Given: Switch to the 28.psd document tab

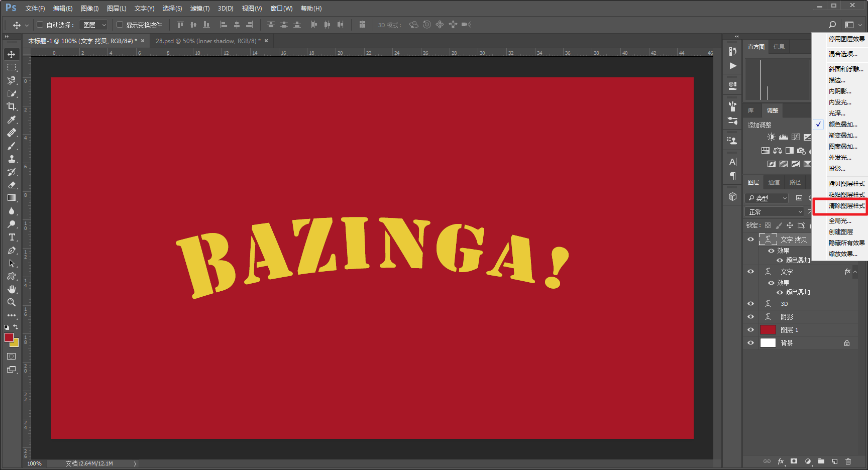Looking at the screenshot, I should tap(208, 41).
